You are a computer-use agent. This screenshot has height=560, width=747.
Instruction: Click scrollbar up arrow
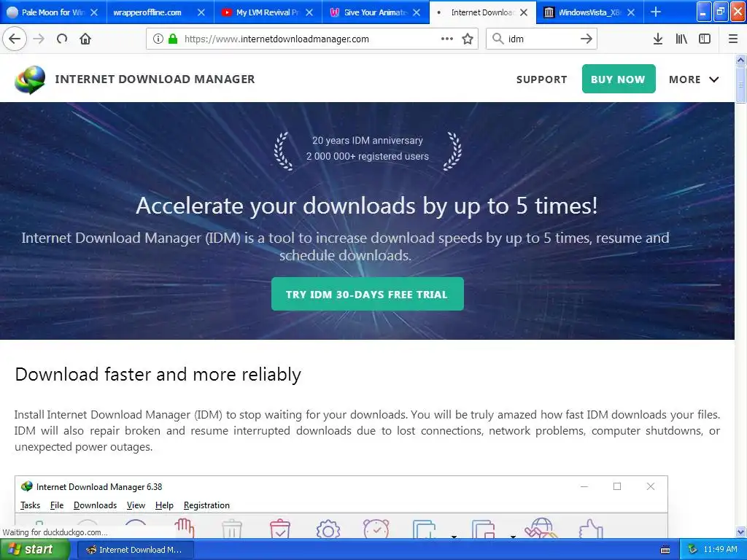click(x=740, y=60)
